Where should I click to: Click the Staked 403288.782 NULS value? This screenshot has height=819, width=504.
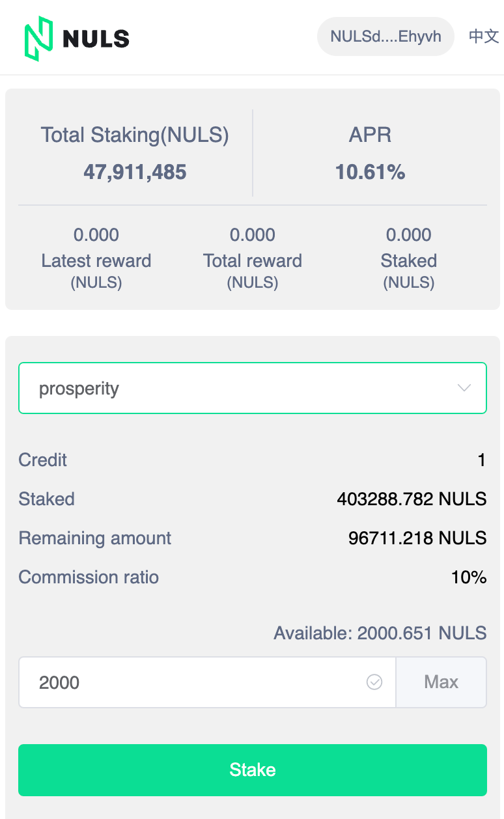(412, 499)
